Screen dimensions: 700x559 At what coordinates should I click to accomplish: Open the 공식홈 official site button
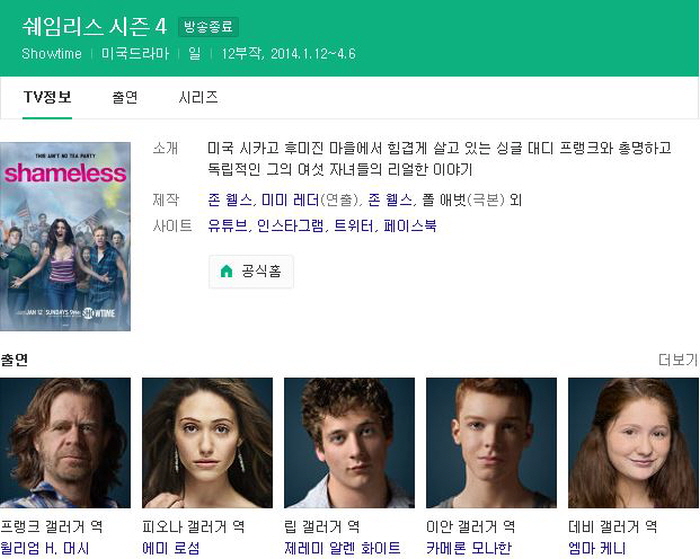point(251,271)
